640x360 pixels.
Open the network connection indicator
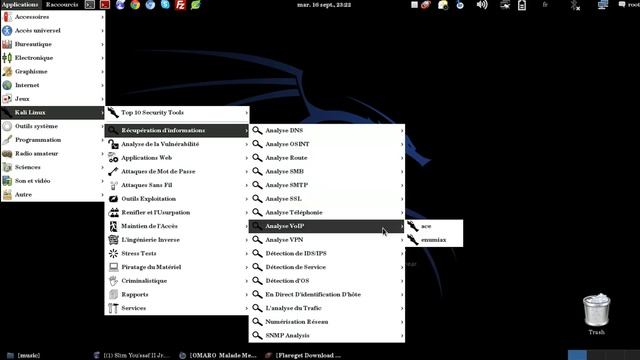coord(603,5)
